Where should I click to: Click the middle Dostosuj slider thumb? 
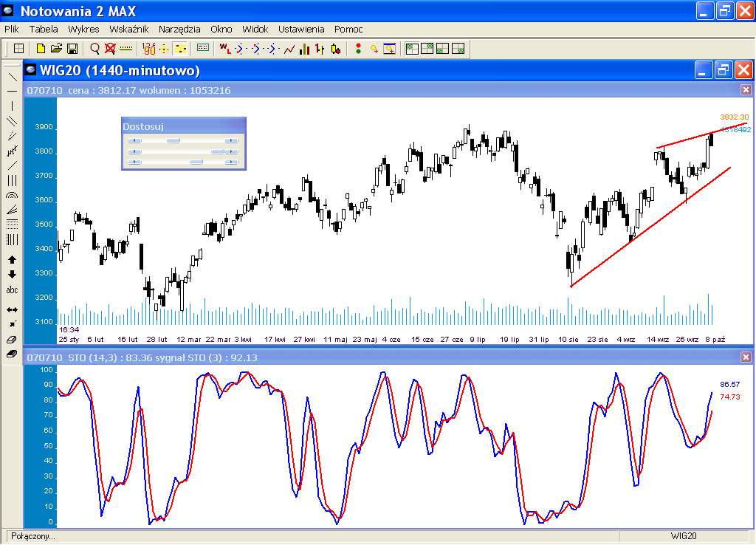[218, 151]
